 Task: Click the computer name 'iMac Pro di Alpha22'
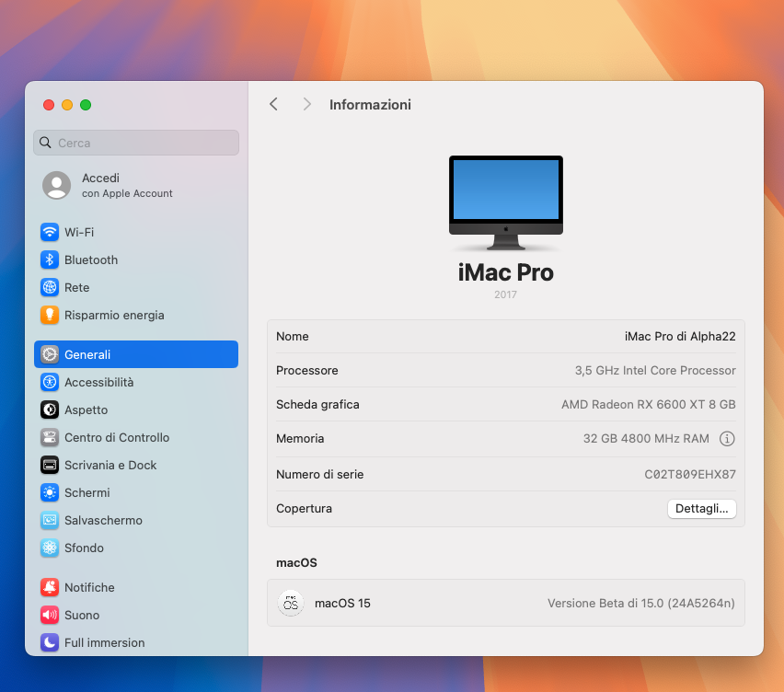pos(680,336)
